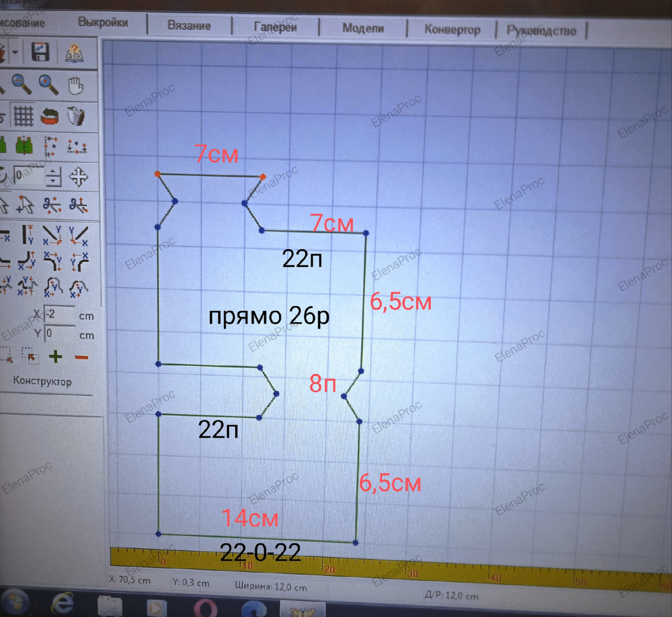Click the vertical align points icon
This screenshot has height=617, width=672.
click(x=50, y=146)
